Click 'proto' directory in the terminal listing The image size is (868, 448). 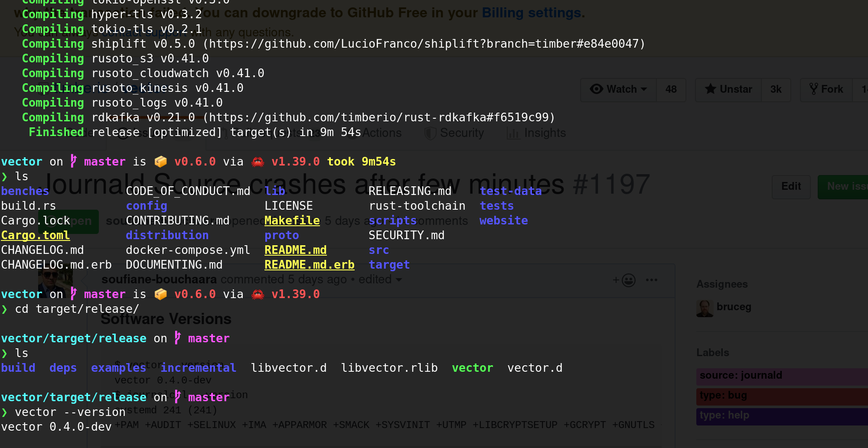coord(282,236)
